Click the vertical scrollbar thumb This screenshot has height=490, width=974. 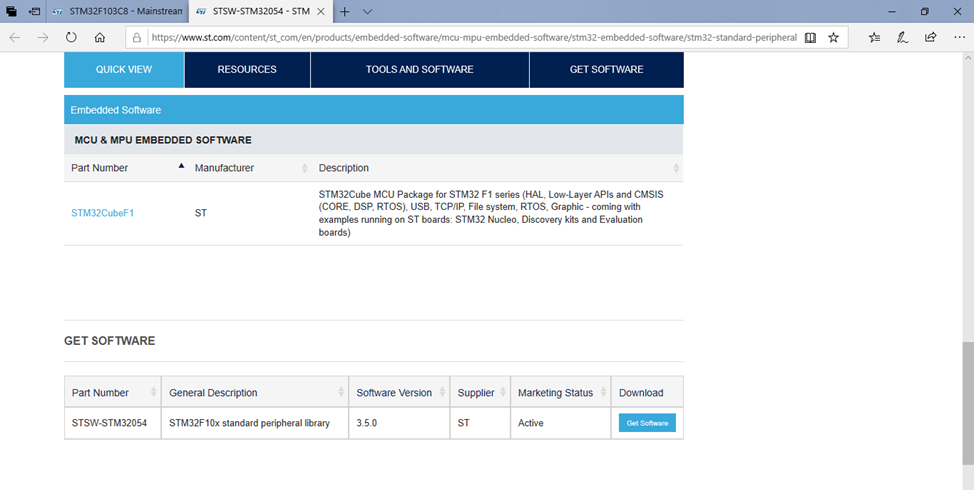coord(968,402)
